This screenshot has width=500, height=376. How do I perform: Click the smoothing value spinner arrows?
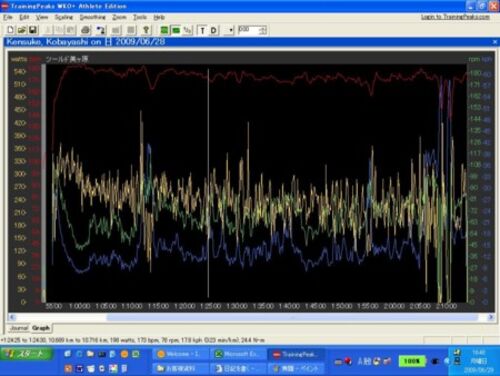(x=263, y=30)
